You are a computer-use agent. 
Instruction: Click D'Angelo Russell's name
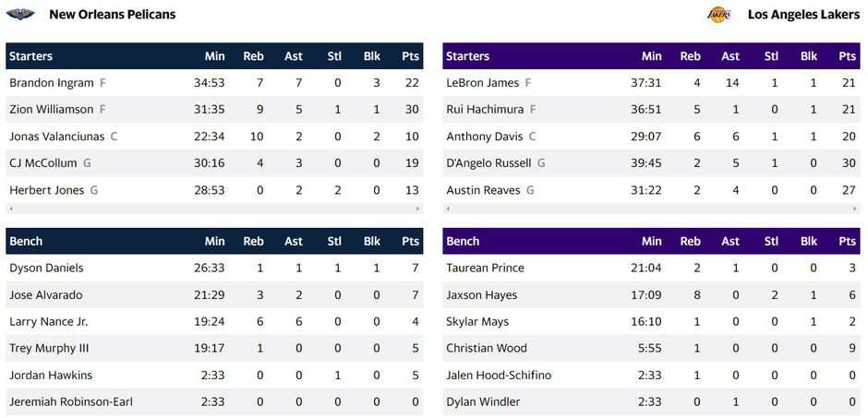[488, 162]
